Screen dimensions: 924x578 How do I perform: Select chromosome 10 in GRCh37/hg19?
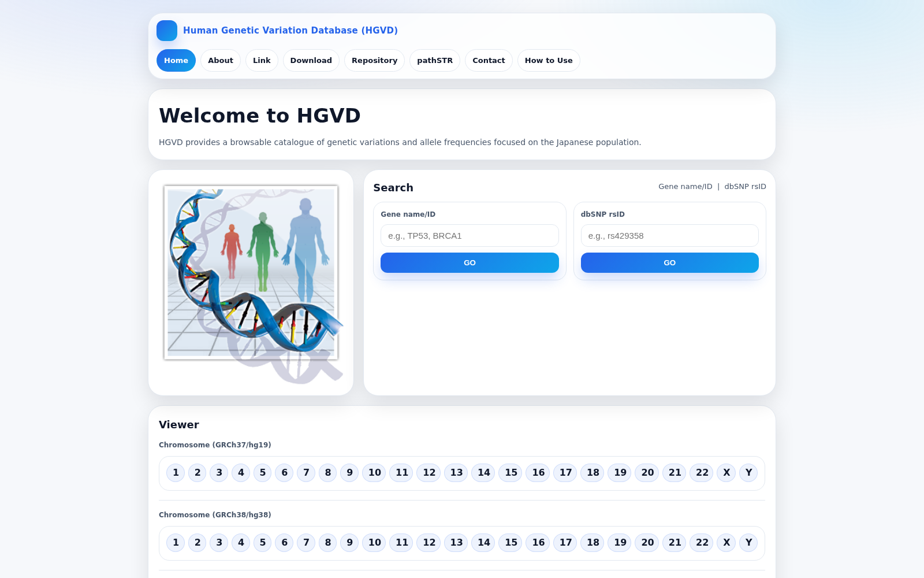(x=374, y=473)
